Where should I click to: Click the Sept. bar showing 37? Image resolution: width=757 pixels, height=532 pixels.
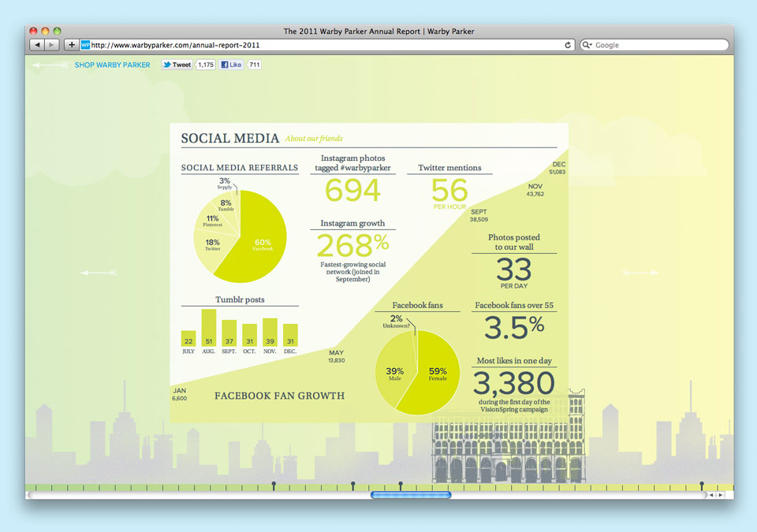click(229, 333)
